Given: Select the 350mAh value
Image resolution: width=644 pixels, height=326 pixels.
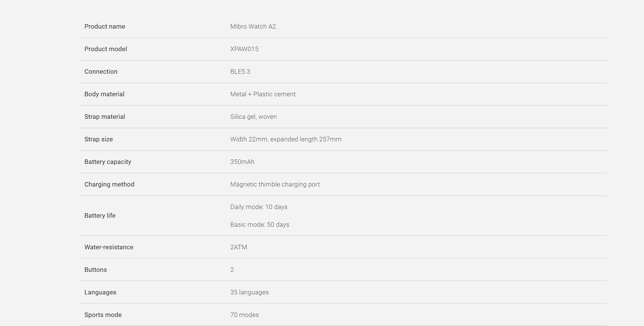Looking at the screenshot, I should [242, 162].
